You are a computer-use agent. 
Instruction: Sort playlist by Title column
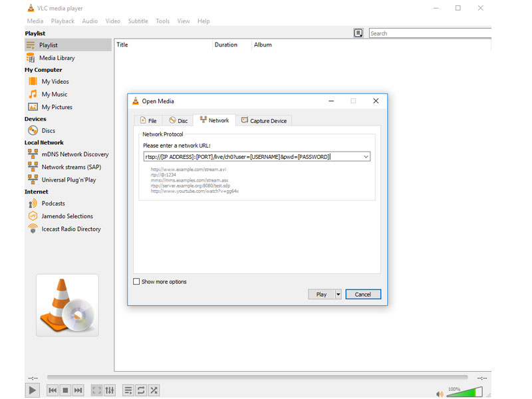[x=163, y=45]
